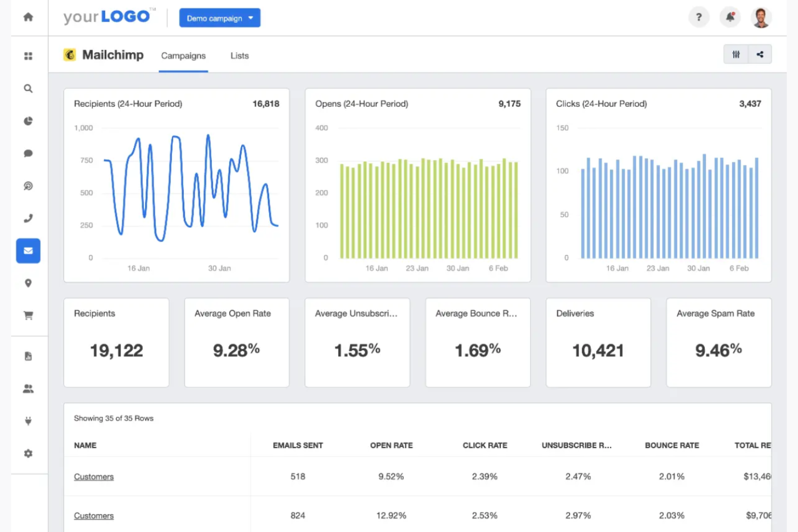Select the Campaigns tab
The width and height of the screenshot is (798, 532).
coord(183,56)
